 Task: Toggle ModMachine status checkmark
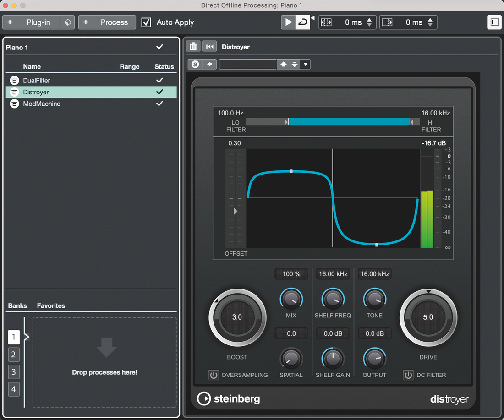[x=159, y=103]
